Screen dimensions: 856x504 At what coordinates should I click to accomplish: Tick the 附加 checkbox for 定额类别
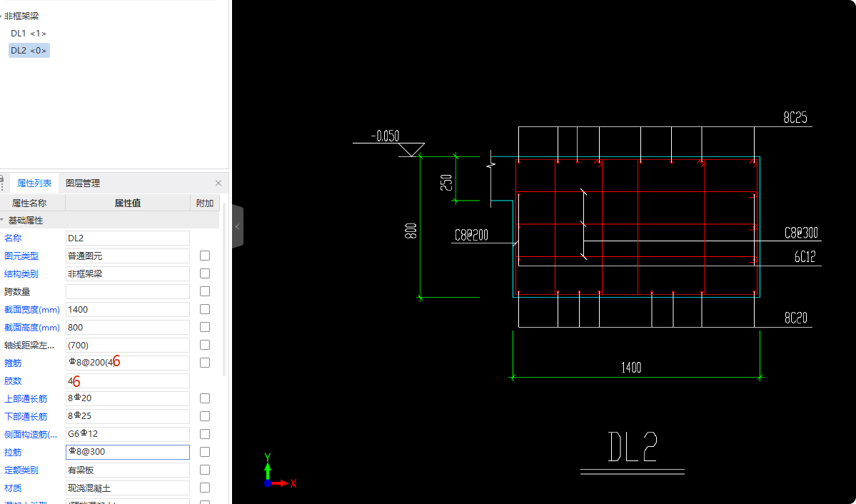205,470
